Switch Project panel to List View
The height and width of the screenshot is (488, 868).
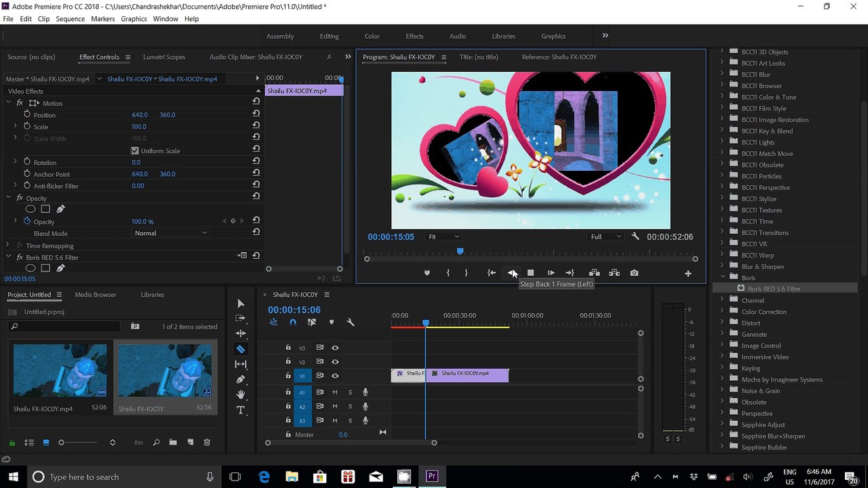pos(29,443)
